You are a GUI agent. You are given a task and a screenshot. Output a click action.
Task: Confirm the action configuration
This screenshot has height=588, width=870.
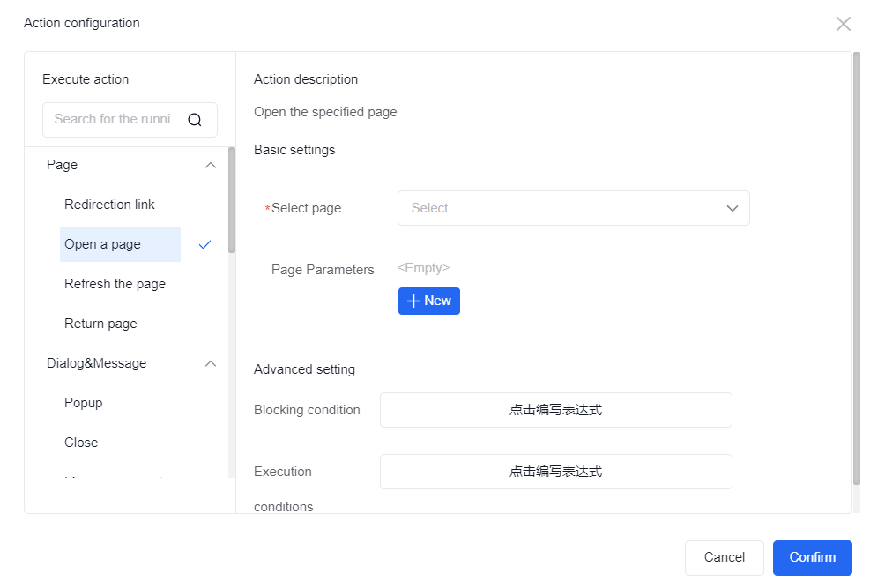(813, 557)
